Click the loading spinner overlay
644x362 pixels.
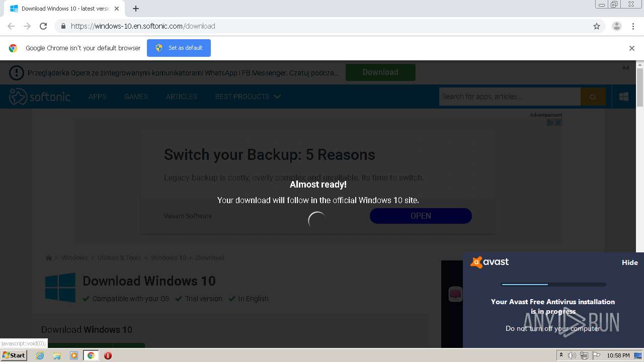(x=317, y=221)
